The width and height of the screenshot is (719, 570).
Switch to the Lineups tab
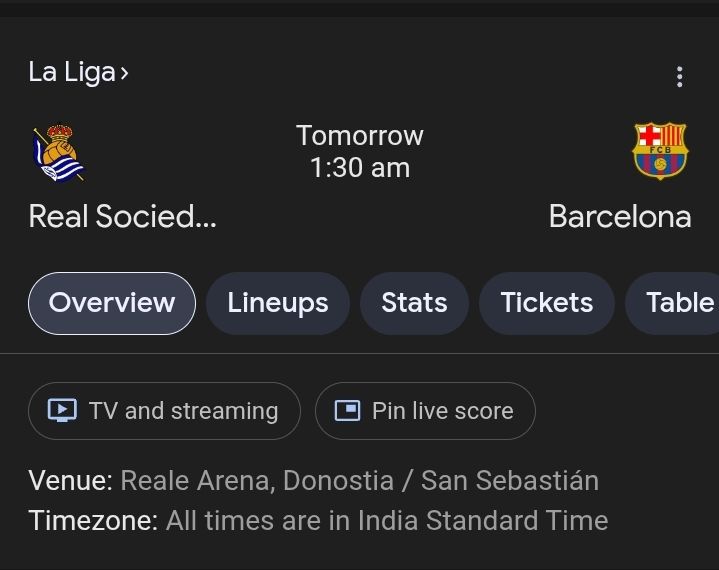tap(278, 303)
